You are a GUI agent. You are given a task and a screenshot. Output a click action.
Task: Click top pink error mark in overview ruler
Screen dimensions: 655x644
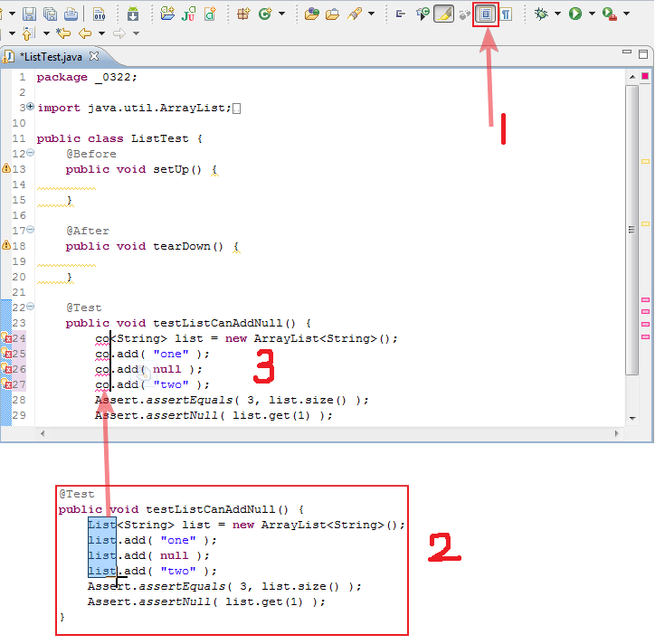pos(645,300)
